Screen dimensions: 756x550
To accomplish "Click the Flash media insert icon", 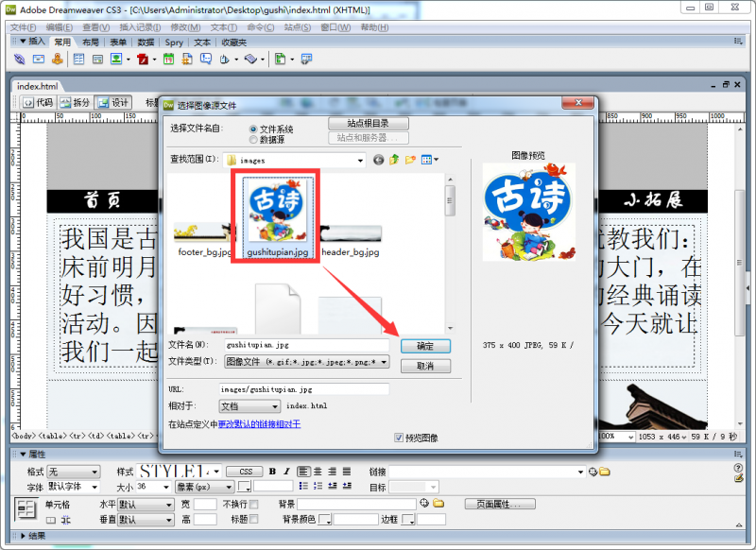I will (143, 60).
